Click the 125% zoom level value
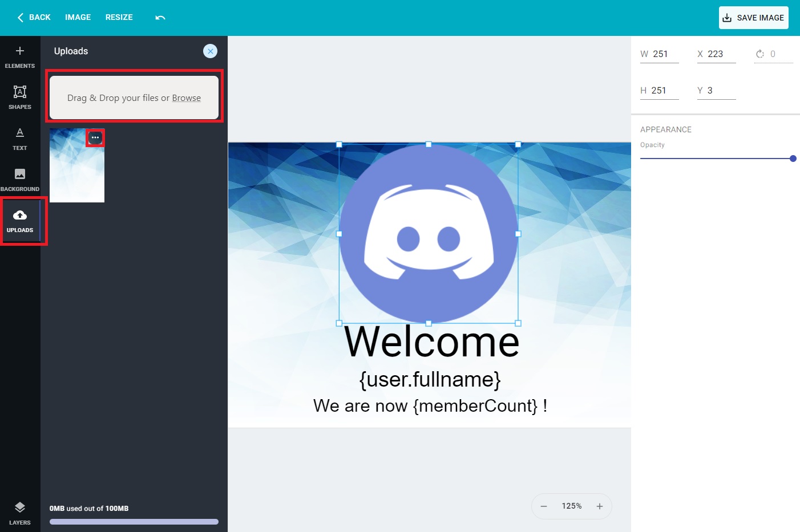Image resolution: width=800 pixels, height=532 pixels. pos(572,506)
